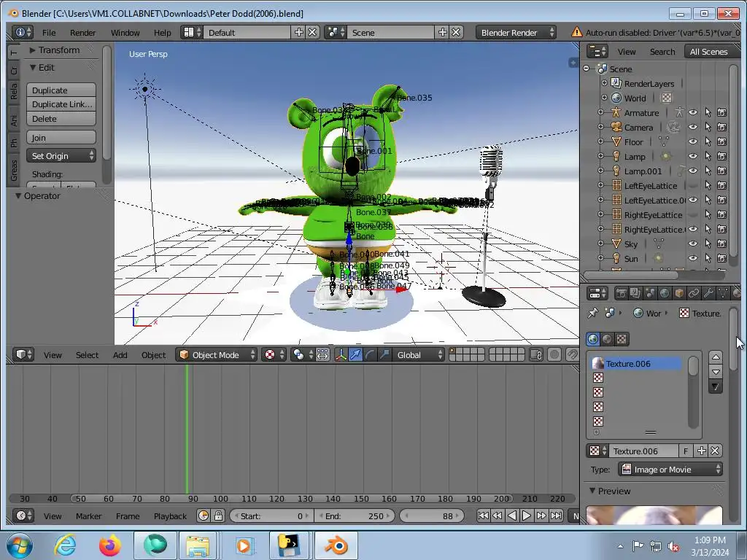Screen dimensions: 747x560
Task: Toggle visibility eye for Lamp.001
Action: 693,171
